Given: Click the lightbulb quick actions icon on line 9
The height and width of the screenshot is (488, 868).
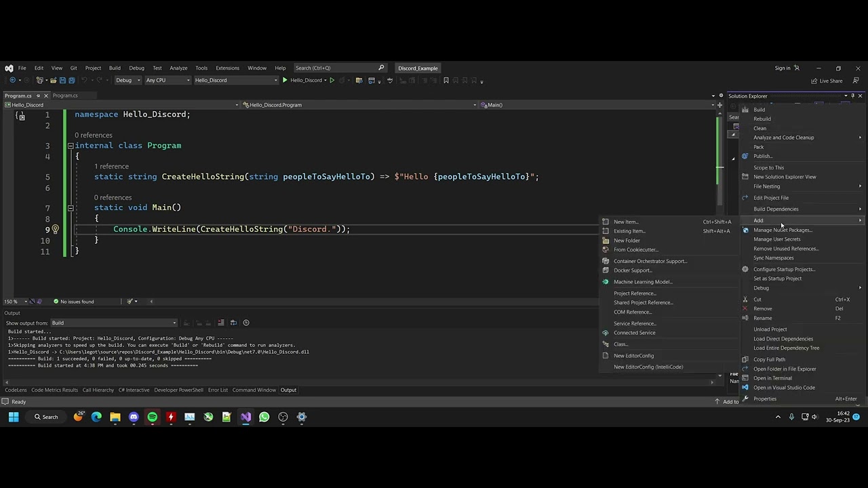Looking at the screenshot, I should point(56,229).
